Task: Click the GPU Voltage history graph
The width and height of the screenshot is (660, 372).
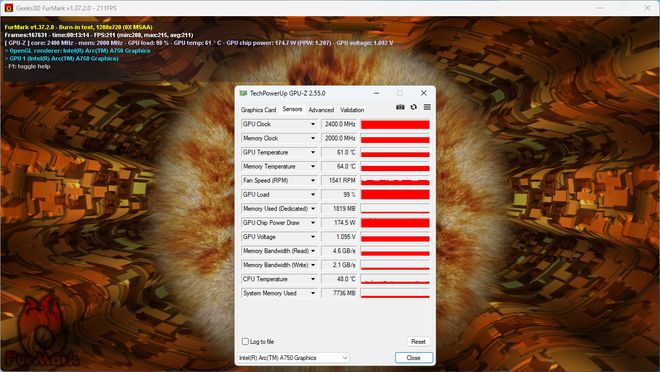Action: (x=395, y=237)
